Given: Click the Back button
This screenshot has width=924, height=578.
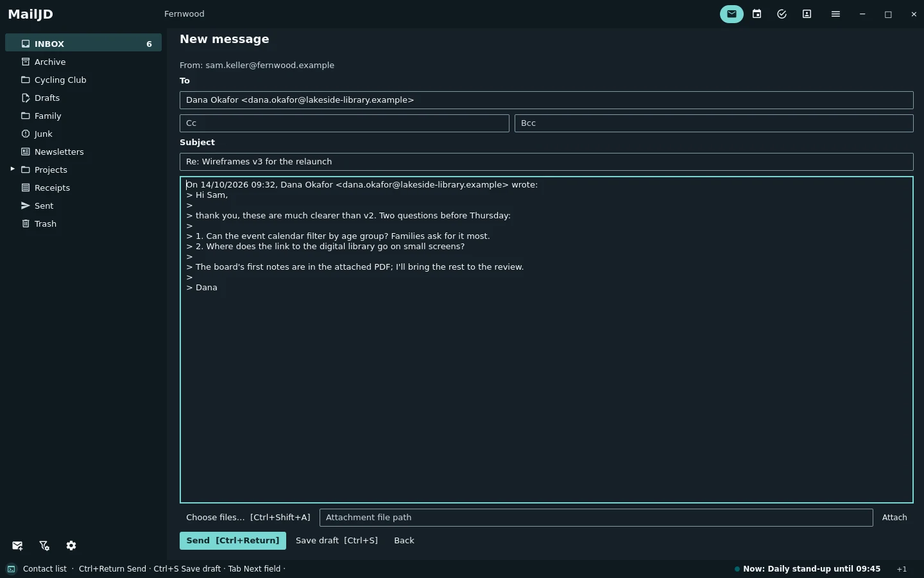Looking at the screenshot, I should pyautogui.click(x=404, y=541).
